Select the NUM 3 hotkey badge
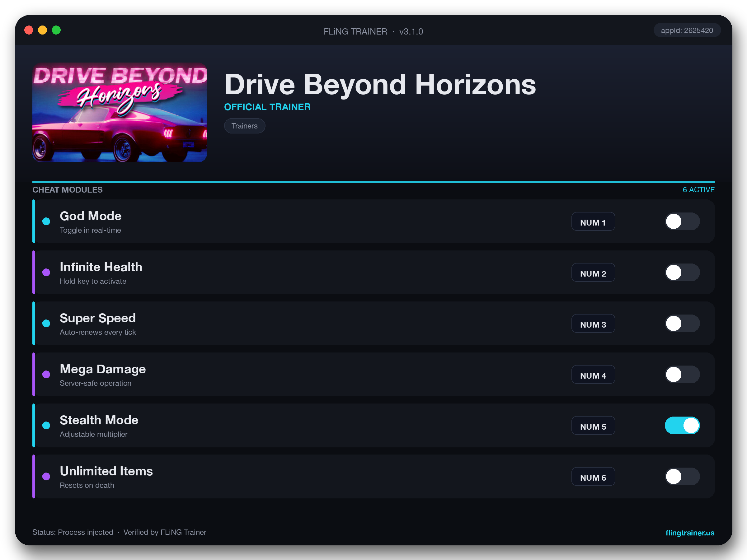This screenshot has height=560, width=747. 593,323
